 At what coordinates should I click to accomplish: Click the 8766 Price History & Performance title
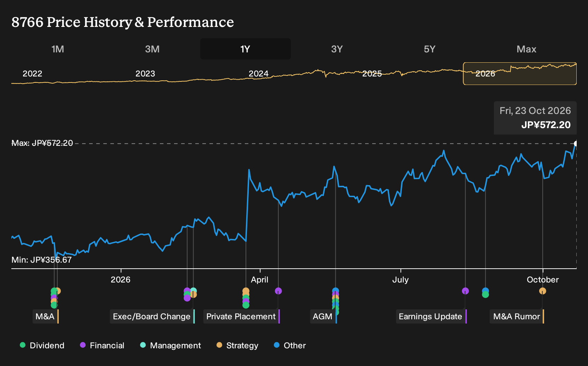[x=123, y=22]
